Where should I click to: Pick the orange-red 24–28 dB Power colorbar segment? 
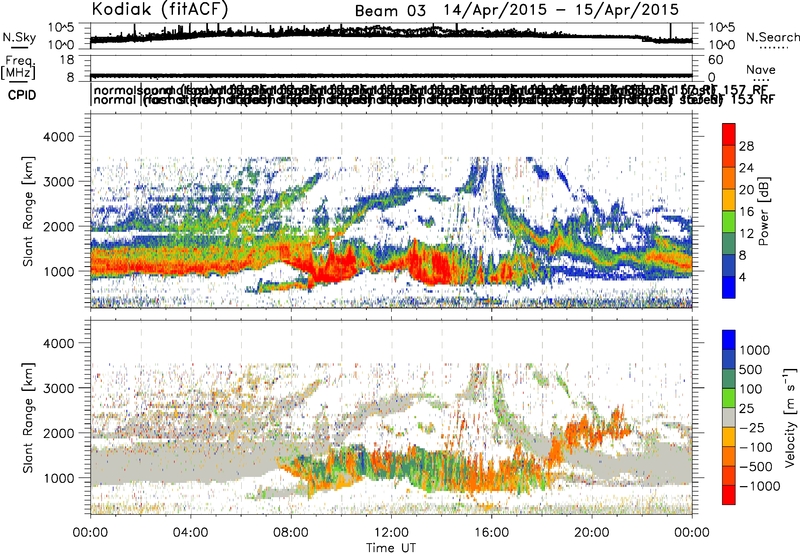[x=729, y=156]
